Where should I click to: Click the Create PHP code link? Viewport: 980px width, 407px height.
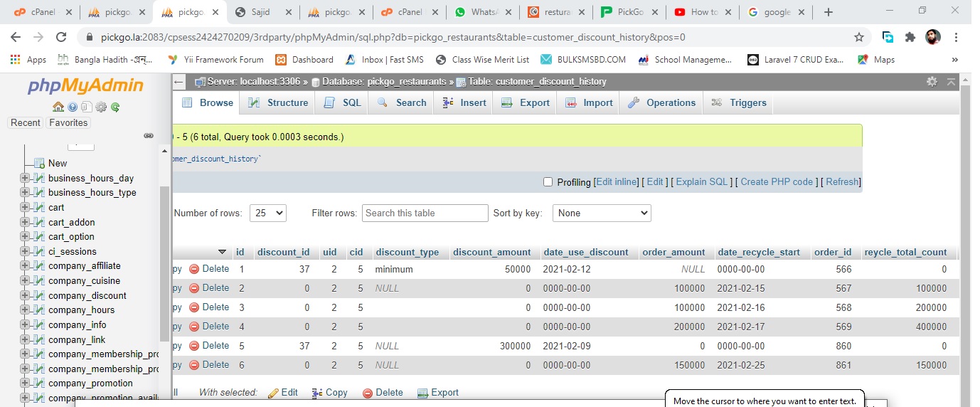coord(776,182)
